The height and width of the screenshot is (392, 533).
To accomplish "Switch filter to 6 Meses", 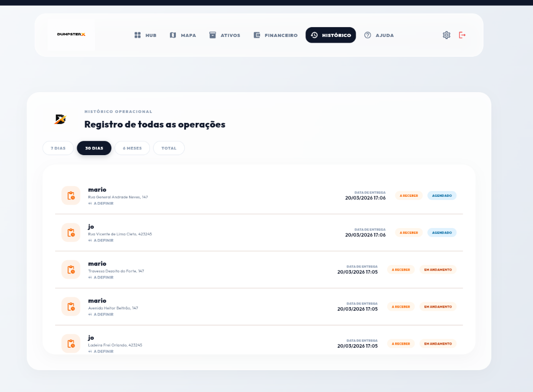I will coord(132,148).
